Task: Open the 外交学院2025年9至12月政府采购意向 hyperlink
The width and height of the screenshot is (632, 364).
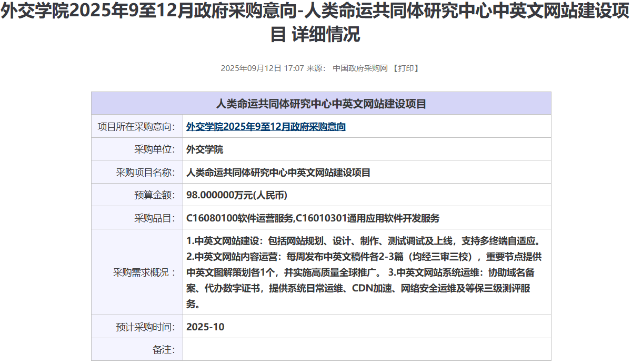Action: (x=266, y=127)
